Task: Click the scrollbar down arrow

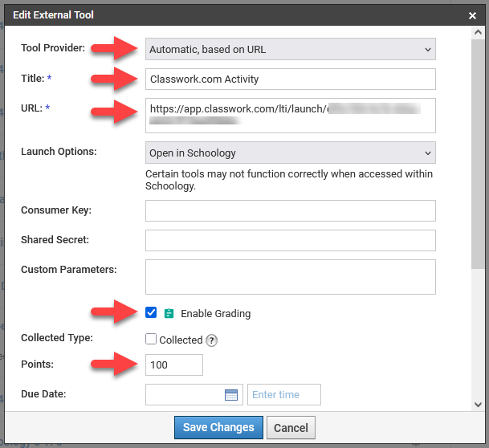Action: click(478, 405)
